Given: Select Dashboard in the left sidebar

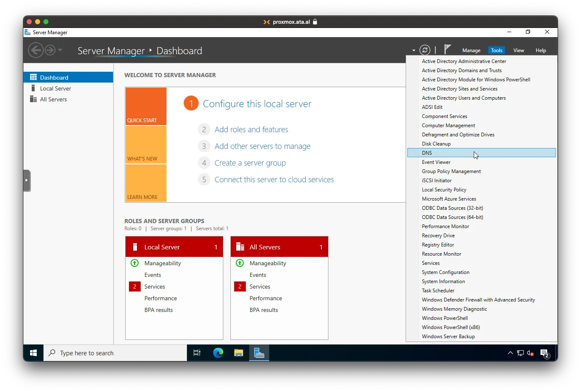Looking at the screenshot, I should click(x=68, y=78).
